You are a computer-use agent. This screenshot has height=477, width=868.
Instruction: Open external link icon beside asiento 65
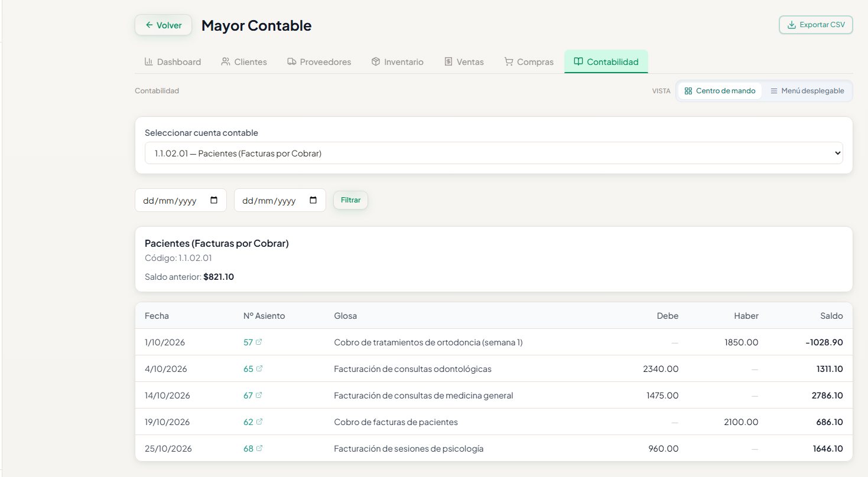(259, 368)
